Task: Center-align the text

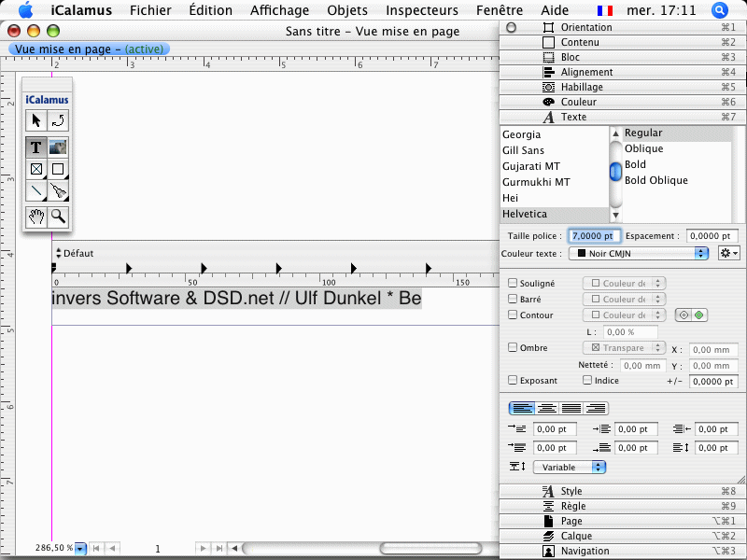Action: (547, 408)
